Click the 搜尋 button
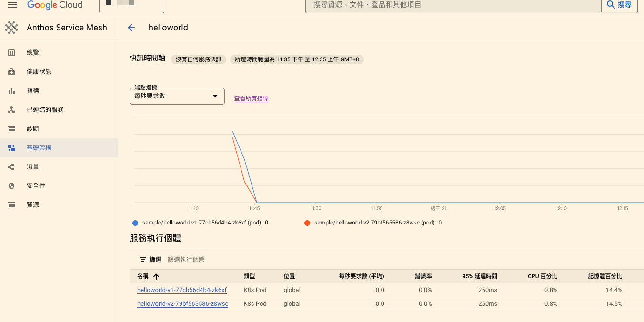Screen dimensions: 644x322 coord(620,5)
